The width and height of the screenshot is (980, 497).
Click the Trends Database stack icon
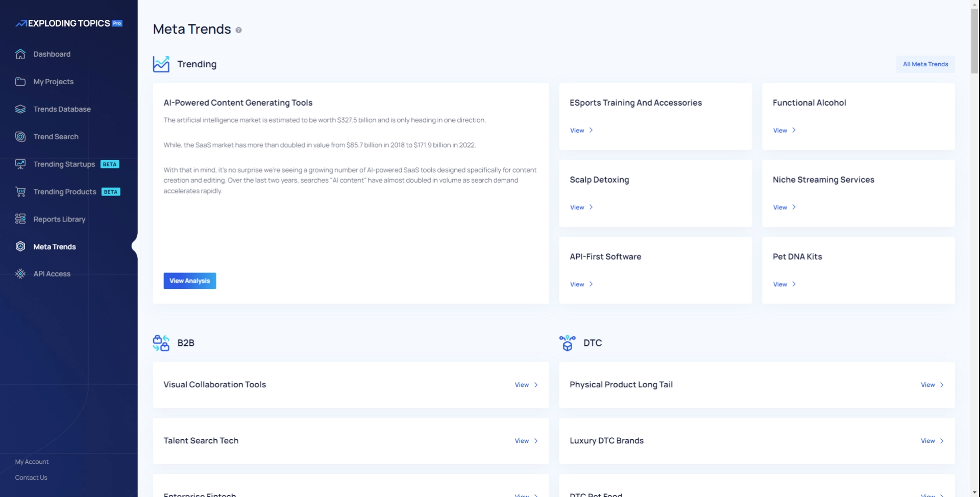[x=20, y=109]
